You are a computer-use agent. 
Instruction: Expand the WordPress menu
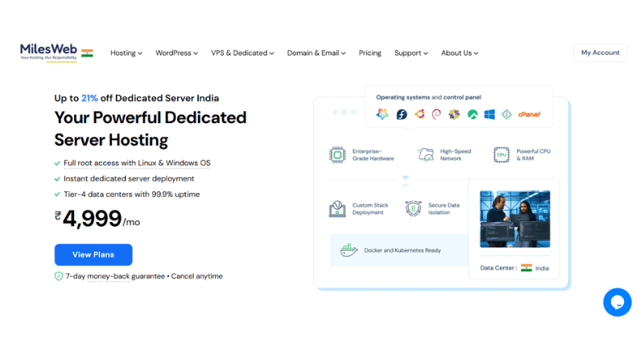pos(176,53)
